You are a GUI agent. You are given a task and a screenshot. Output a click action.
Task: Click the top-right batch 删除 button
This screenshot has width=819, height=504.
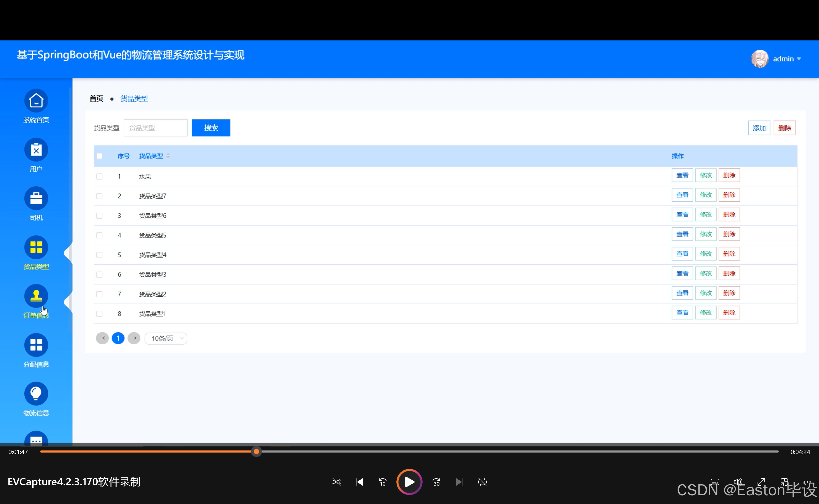click(x=785, y=128)
